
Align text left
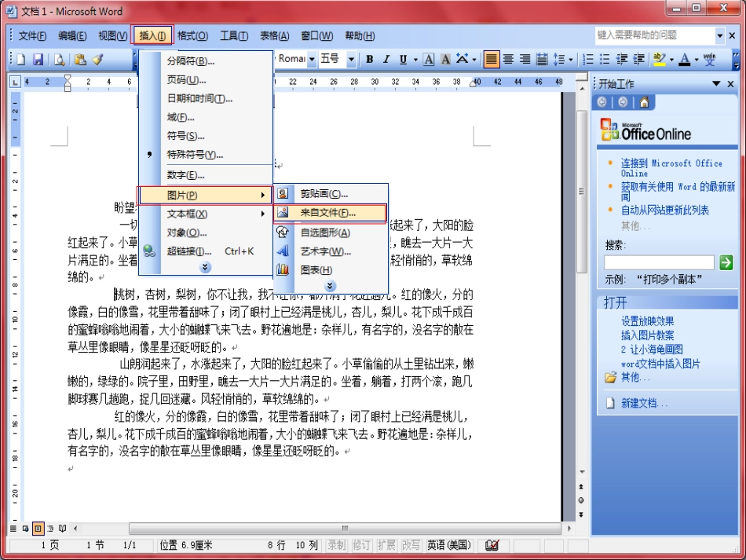point(491,59)
